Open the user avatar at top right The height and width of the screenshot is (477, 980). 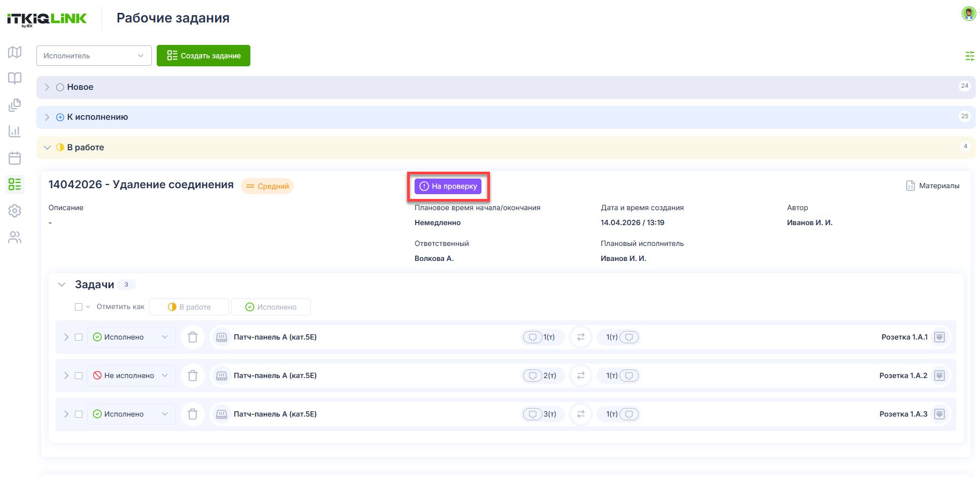pos(969,14)
